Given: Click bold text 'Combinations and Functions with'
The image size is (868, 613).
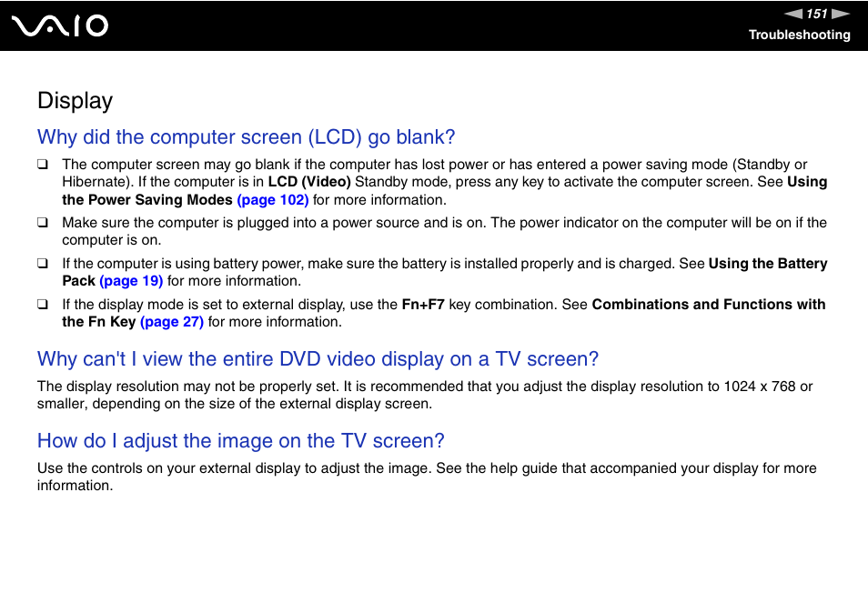Looking at the screenshot, I should (x=709, y=305).
